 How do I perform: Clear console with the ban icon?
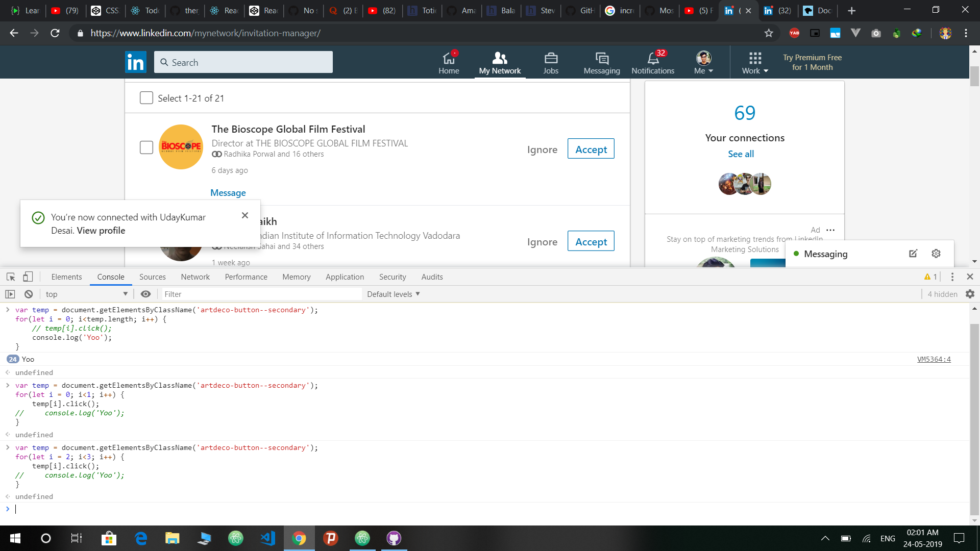point(29,294)
